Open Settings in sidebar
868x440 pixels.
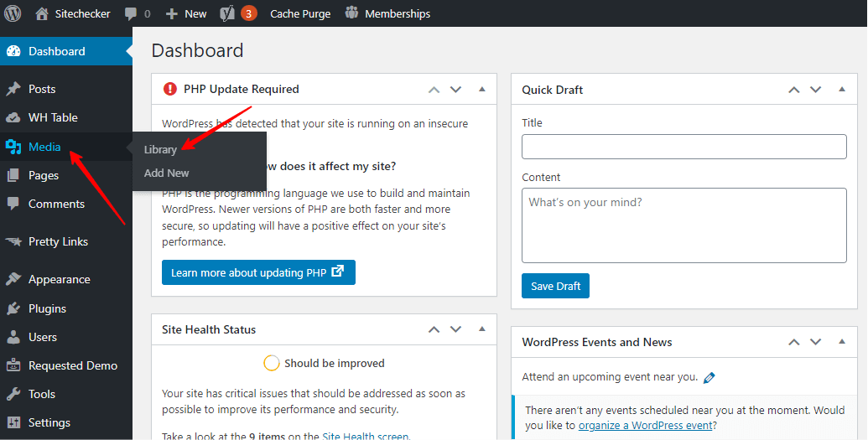pyautogui.click(x=66, y=422)
